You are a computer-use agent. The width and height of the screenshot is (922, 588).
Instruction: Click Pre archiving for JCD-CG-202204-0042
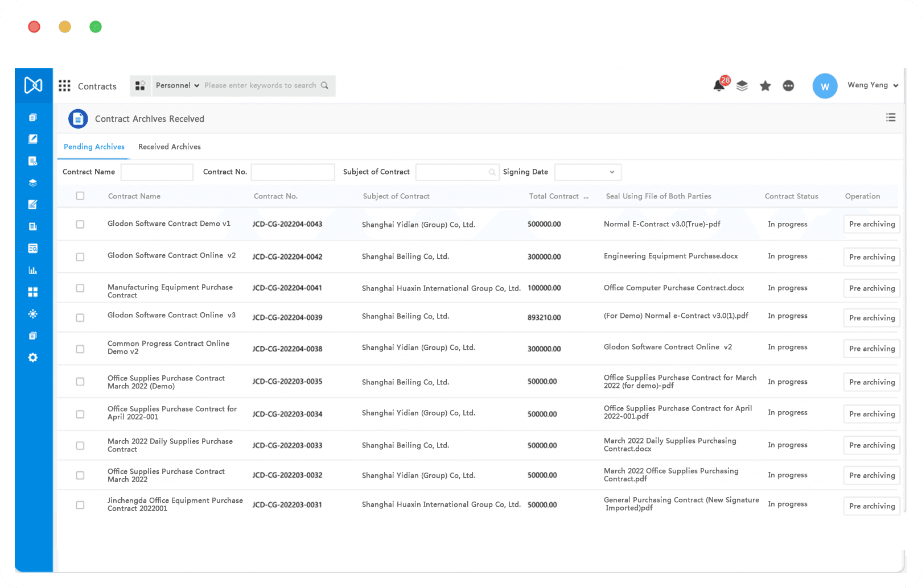[x=871, y=257]
